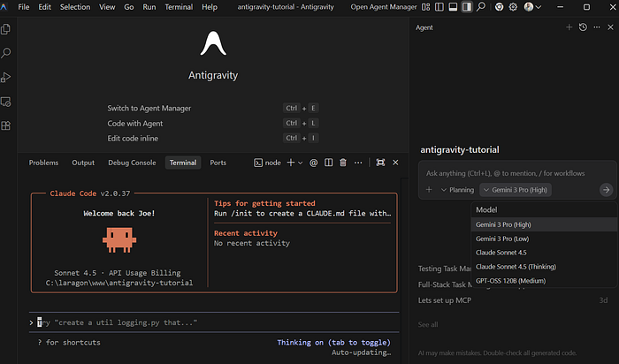Image resolution: width=619 pixels, height=364 pixels.
Task: Toggle the bottom panel visibility
Action: point(453,7)
